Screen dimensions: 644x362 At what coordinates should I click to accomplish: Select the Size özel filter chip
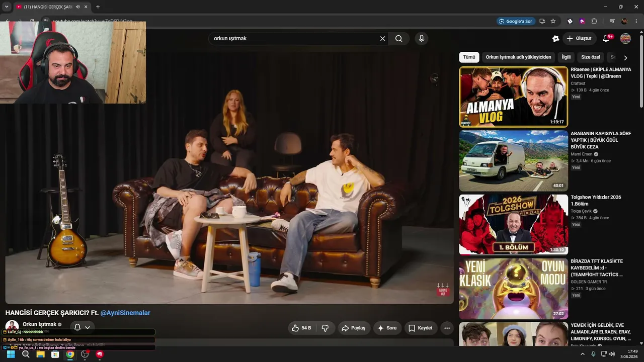[x=591, y=57]
